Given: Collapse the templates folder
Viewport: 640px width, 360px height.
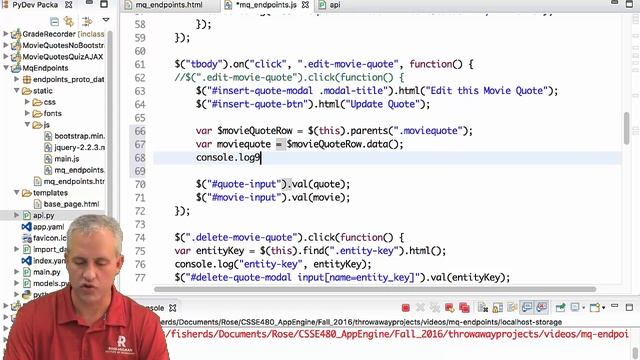Looking at the screenshot, I should click(x=17, y=192).
